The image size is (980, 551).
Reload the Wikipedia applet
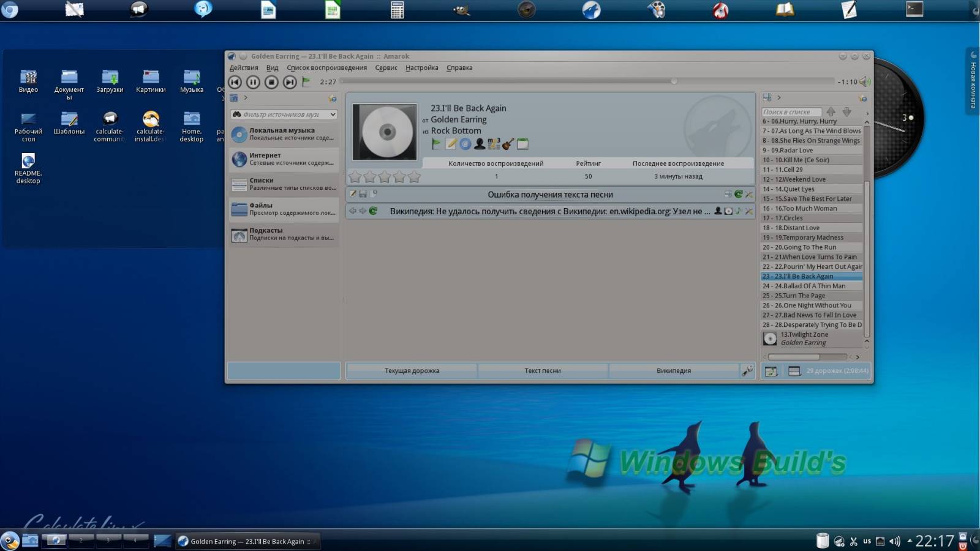click(x=373, y=211)
